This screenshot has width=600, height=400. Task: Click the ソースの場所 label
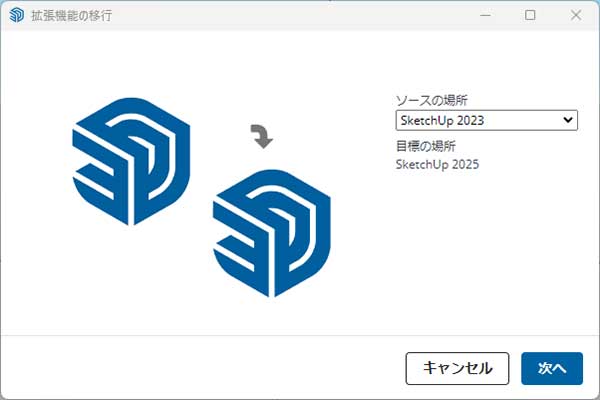[432, 100]
